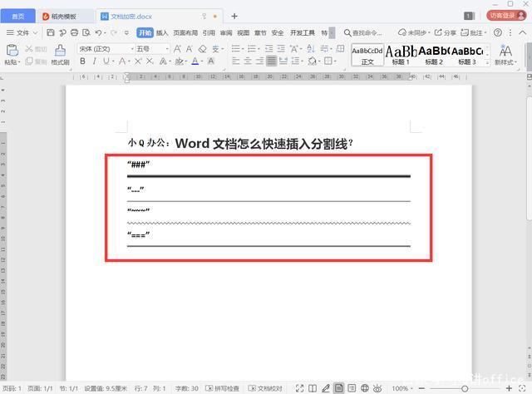Switch to the 视图 (View) tab
Screen dimensions: 532x394
click(243, 32)
